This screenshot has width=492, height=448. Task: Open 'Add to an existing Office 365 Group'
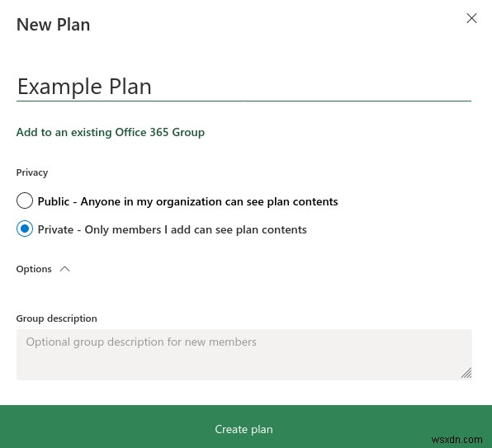click(x=111, y=132)
